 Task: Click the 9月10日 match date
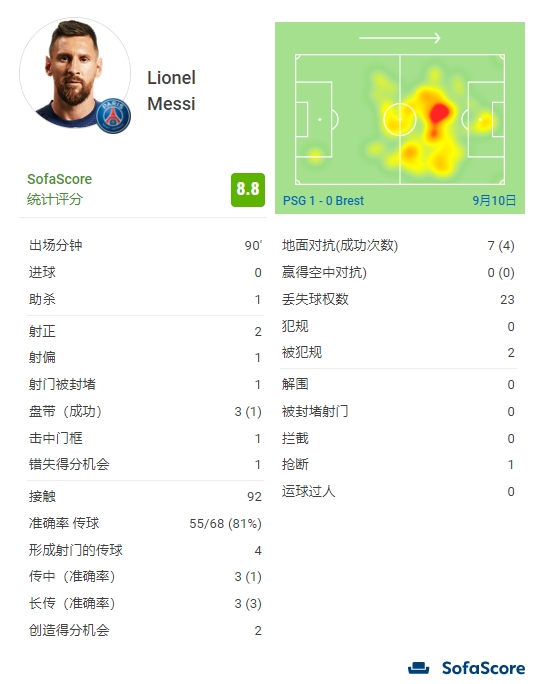pos(494,201)
